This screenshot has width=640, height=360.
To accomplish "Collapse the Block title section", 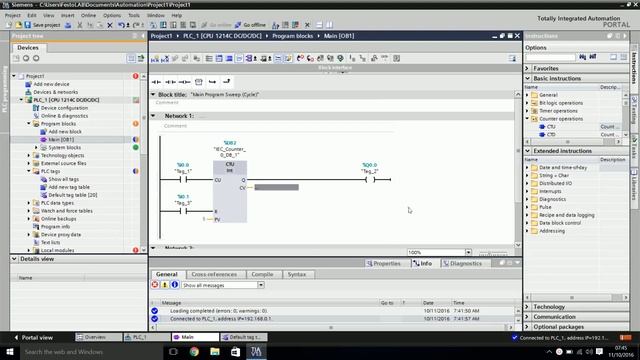I will [x=153, y=94].
